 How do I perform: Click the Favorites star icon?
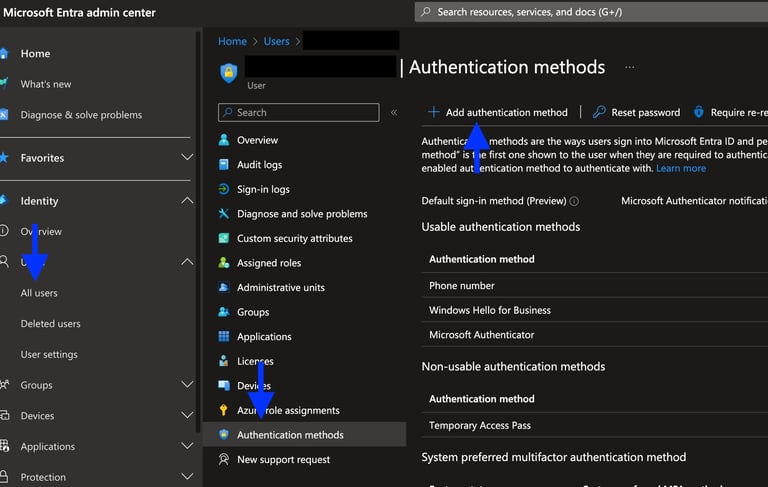tap(4, 158)
